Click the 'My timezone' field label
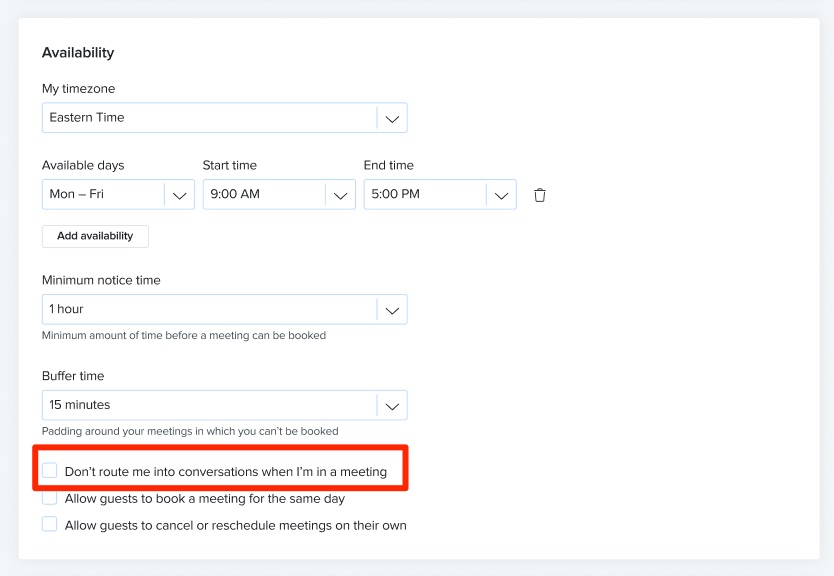This screenshot has width=834, height=576. tap(78, 88)
